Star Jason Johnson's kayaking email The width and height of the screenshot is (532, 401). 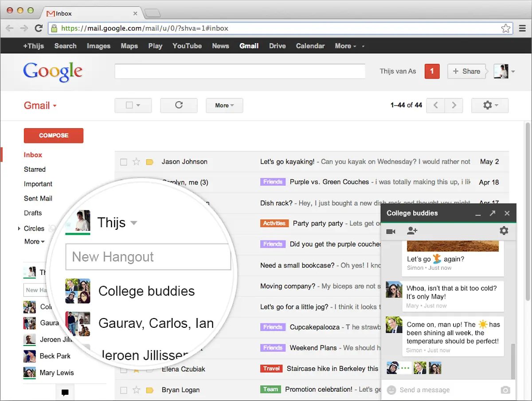point(137,161)
